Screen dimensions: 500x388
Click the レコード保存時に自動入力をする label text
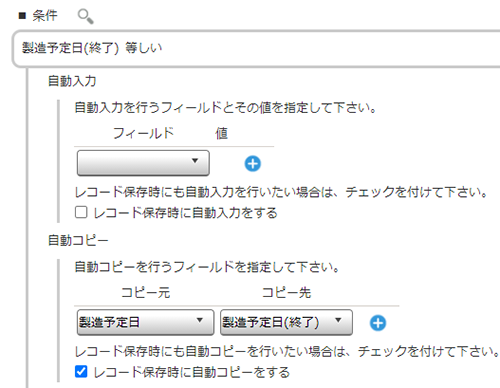(185, 213)
